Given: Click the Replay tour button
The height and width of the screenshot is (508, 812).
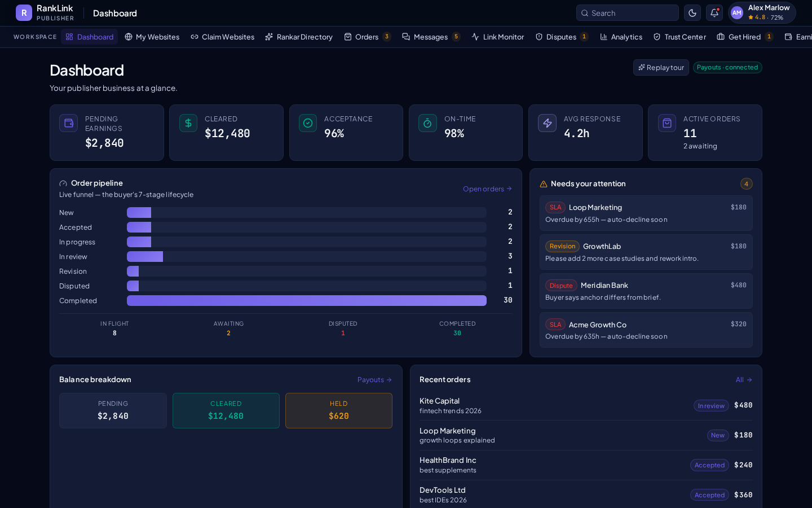Looking at the screenshot, I should 661,67.
